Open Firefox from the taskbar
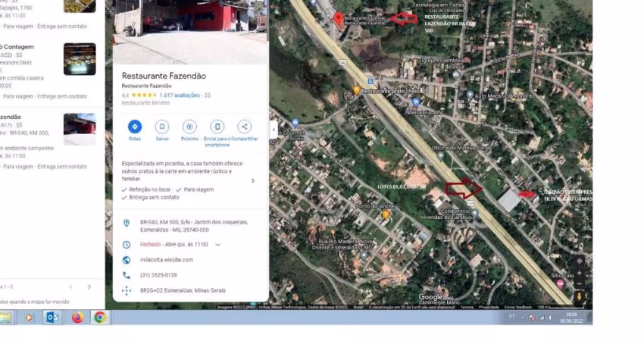 [x=77, y=318]
